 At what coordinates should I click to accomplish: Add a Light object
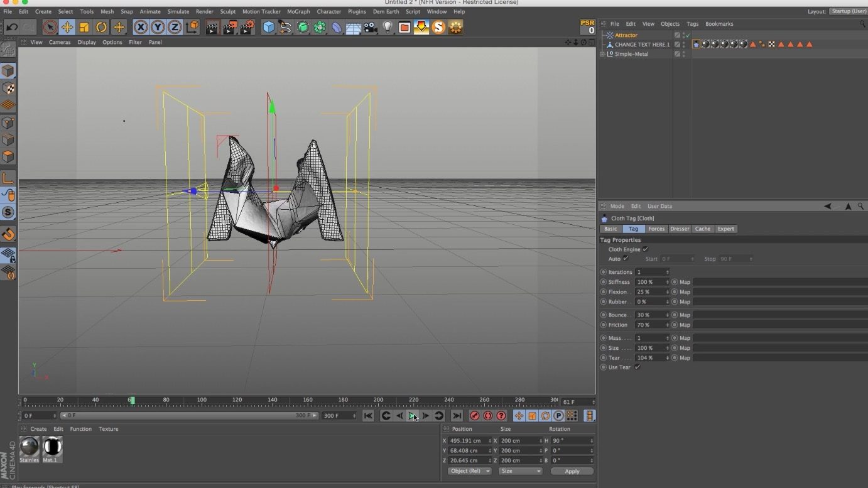pos(388,27)
